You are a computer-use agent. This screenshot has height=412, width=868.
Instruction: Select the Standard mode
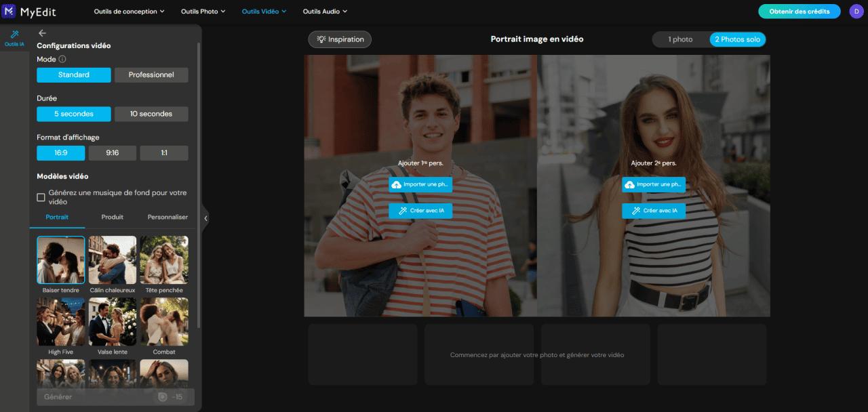(x=74, y=75)
